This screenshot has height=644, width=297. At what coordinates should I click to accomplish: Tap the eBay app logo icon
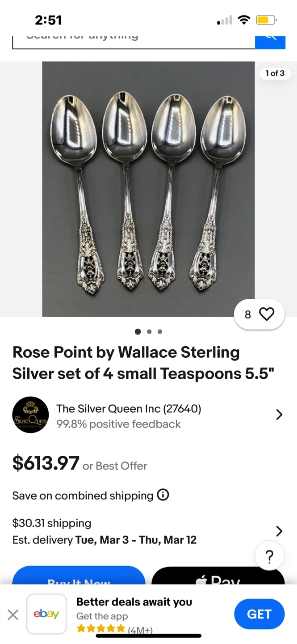(46, 614)
